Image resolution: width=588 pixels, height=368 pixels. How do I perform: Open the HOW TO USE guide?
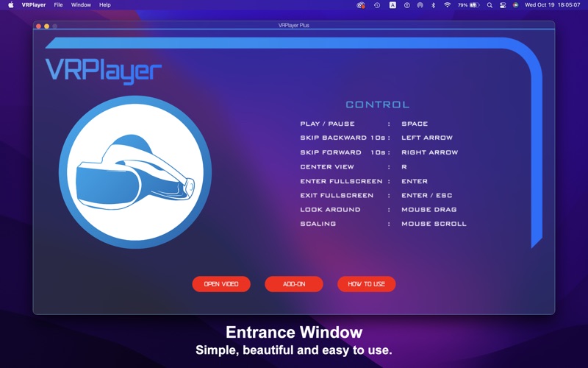tap(366, 284)
